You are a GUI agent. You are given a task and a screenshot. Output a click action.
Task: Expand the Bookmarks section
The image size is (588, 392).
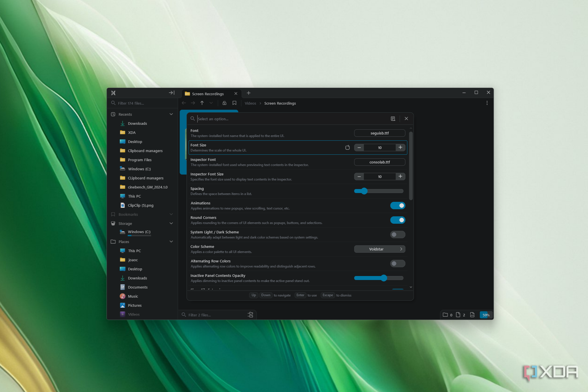point(171,214)
